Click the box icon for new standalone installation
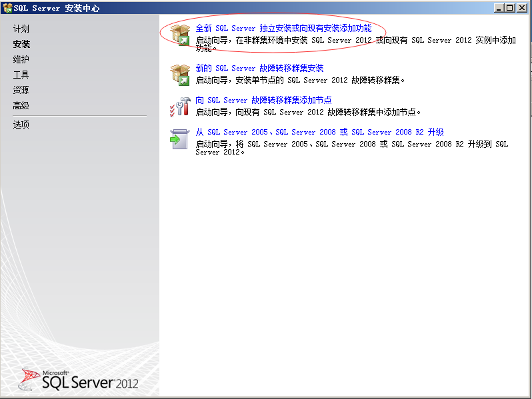 pyautogui.click(x=180, y=35)
